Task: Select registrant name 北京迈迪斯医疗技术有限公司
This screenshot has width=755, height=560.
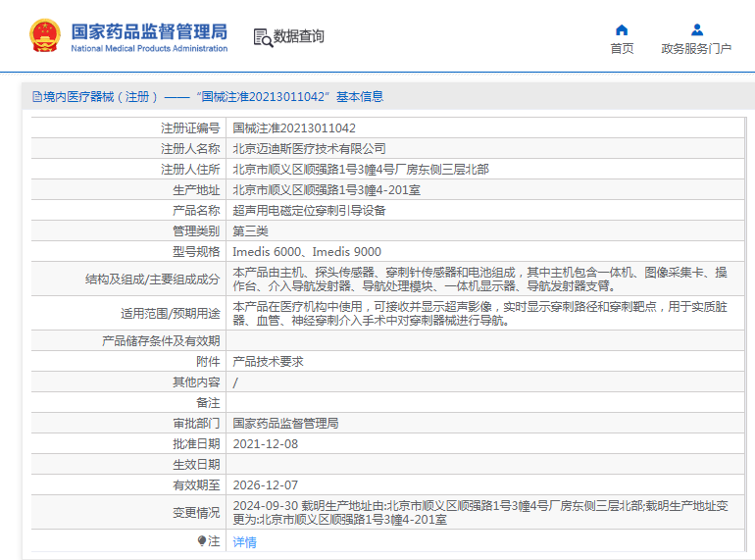Action: coord(309,149)
